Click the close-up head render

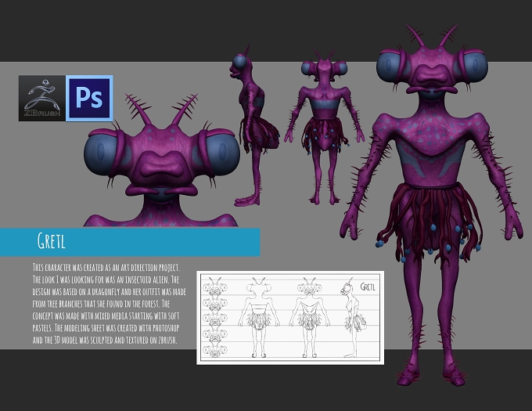[161, 160]
